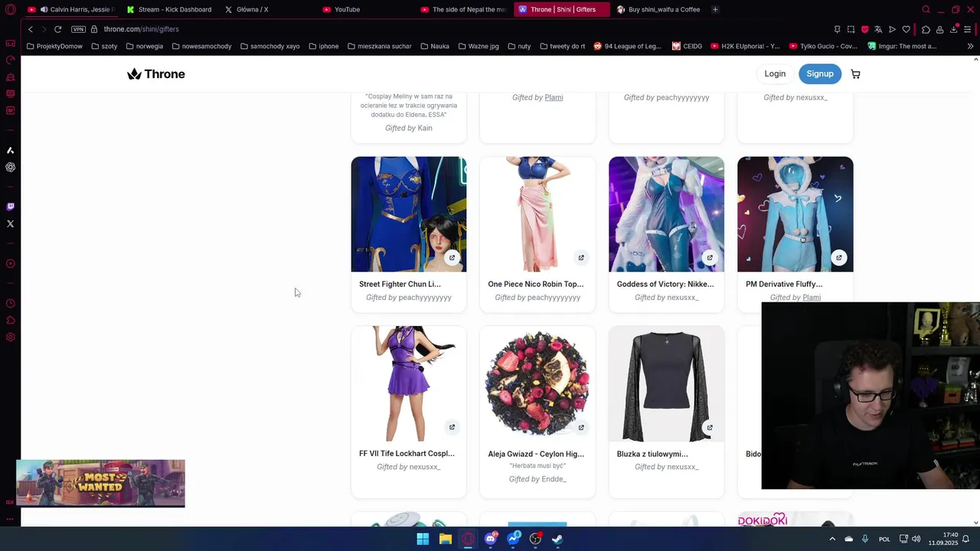Open external link on Aleja Gwiazd Ceylon item
Viewport: 980px width, 551px height.
tap(580, 428)
